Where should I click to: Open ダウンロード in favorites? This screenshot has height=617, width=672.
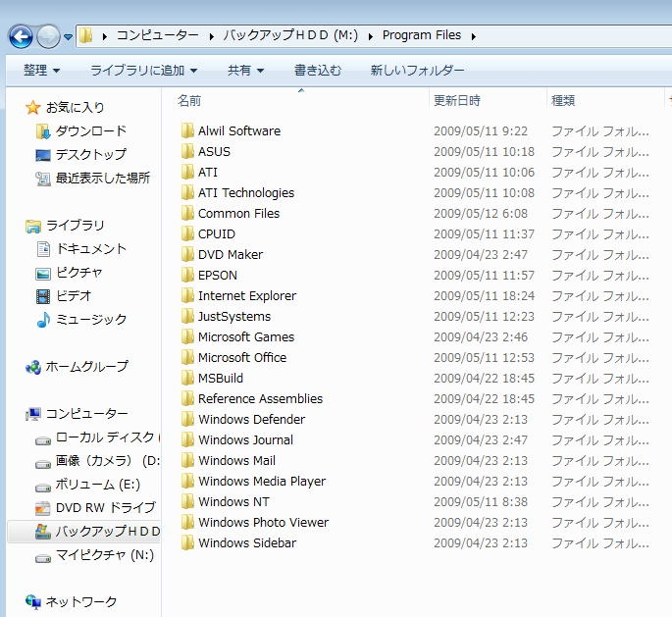(x=91, y=130)
